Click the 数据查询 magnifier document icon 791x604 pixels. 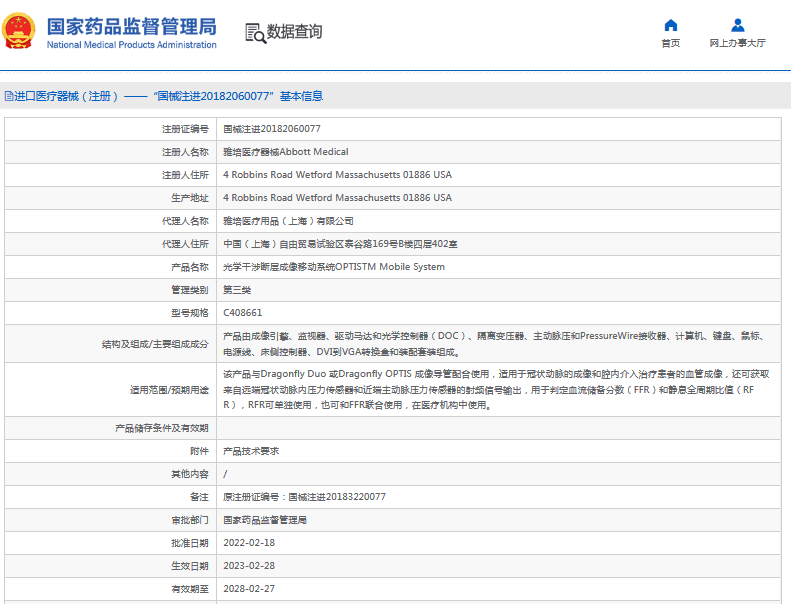tap(255, 33)
